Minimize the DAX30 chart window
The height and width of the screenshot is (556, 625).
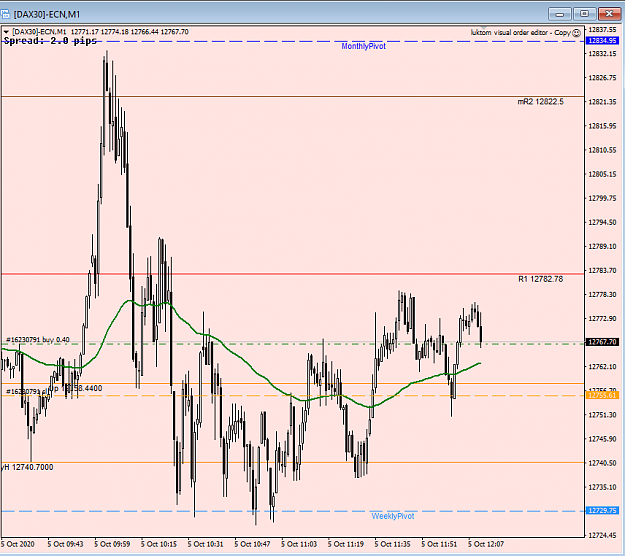[x=559, y=14]
